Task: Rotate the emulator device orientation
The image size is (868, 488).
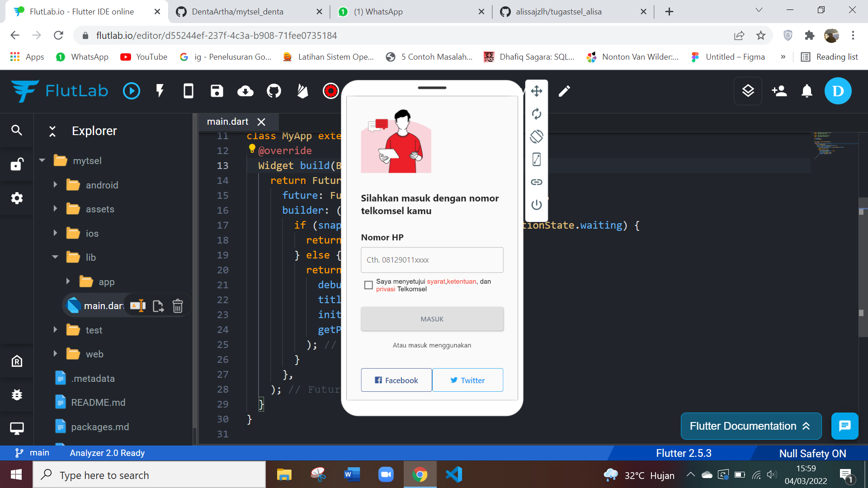Action: click(537, 137)
